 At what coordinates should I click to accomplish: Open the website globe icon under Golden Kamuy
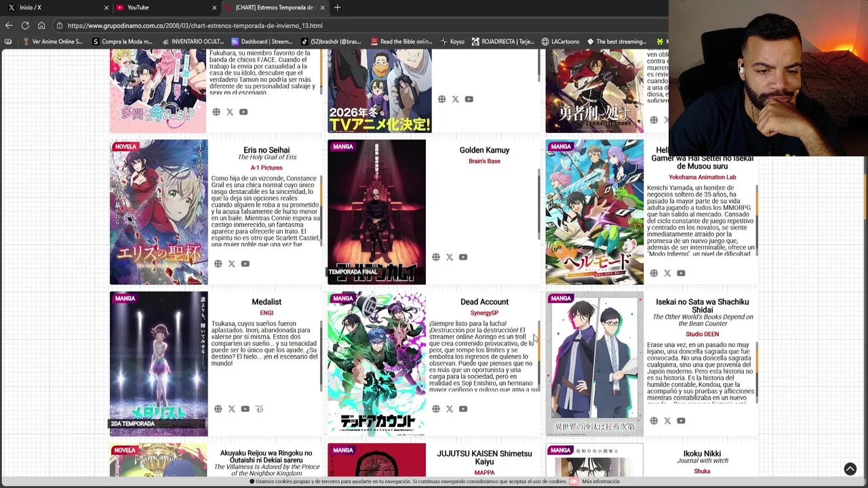coord(435,257)
